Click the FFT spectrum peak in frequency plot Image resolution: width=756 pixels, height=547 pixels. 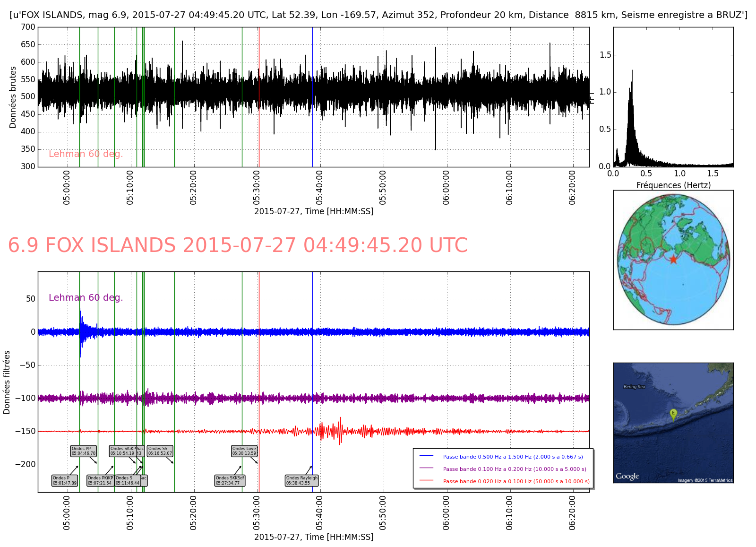[632, 71]
